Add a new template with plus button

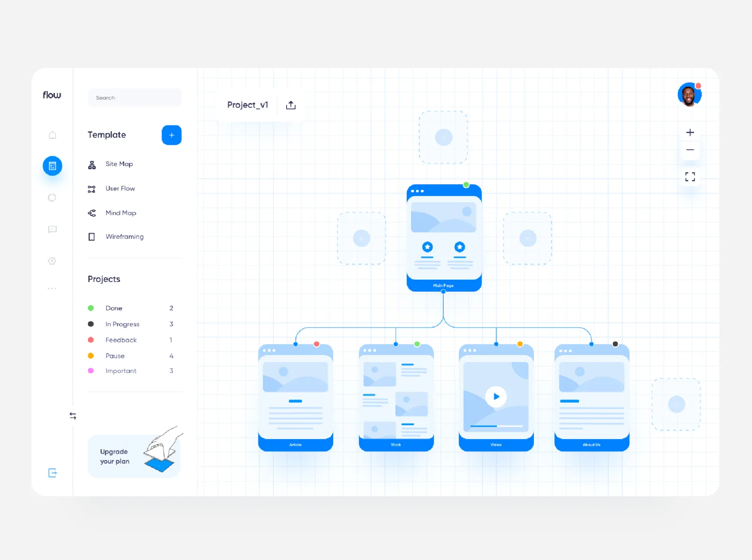172,135
